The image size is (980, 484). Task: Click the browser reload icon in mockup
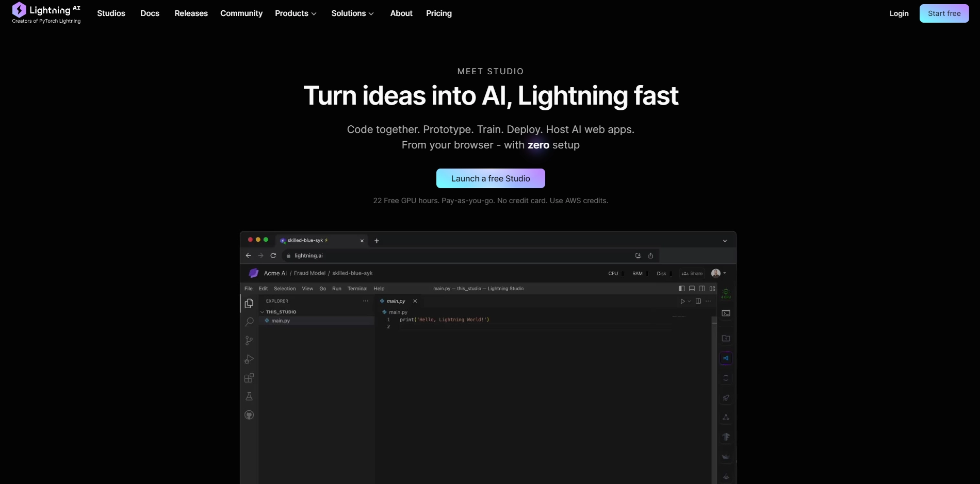click(273, 256)
